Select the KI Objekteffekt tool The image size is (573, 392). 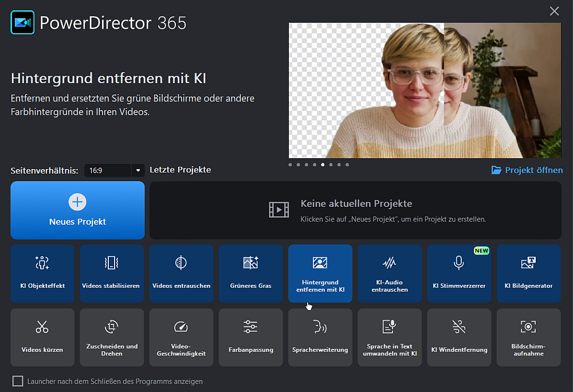tap(42, 273)
